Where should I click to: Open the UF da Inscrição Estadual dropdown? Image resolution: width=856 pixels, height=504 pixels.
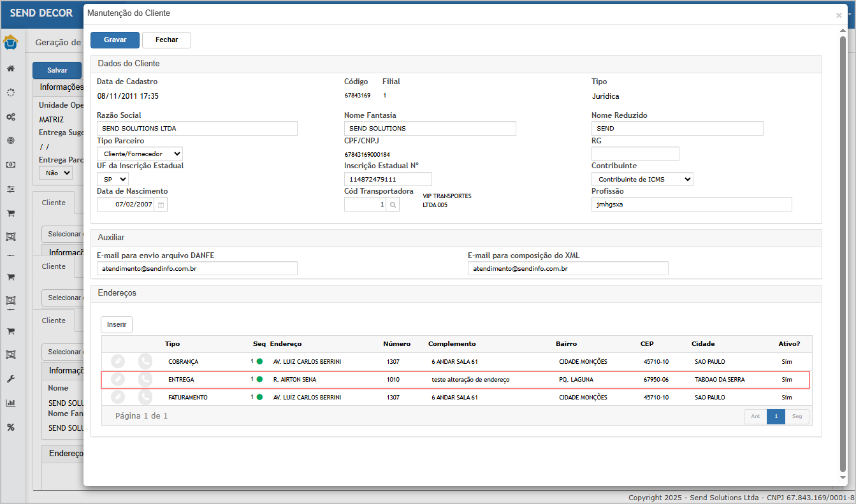(113, 179)
